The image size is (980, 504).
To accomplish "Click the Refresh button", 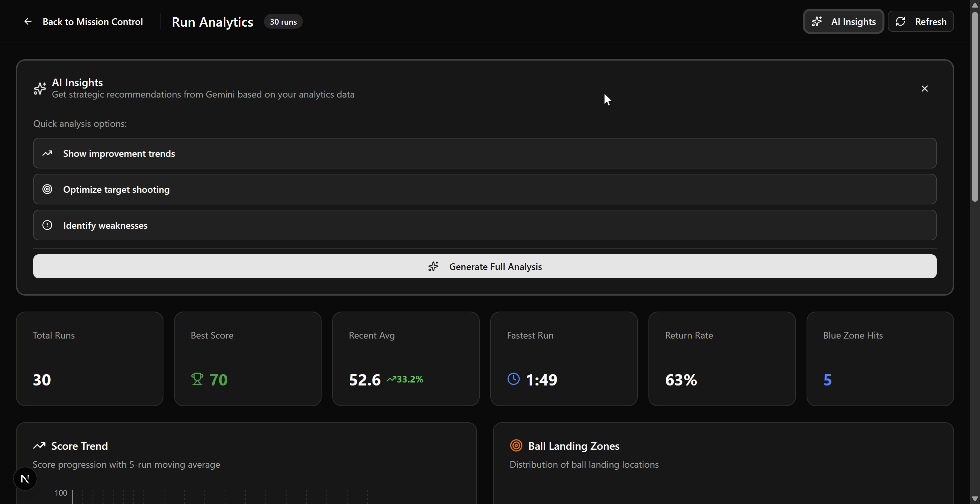I will pos(920,22).
